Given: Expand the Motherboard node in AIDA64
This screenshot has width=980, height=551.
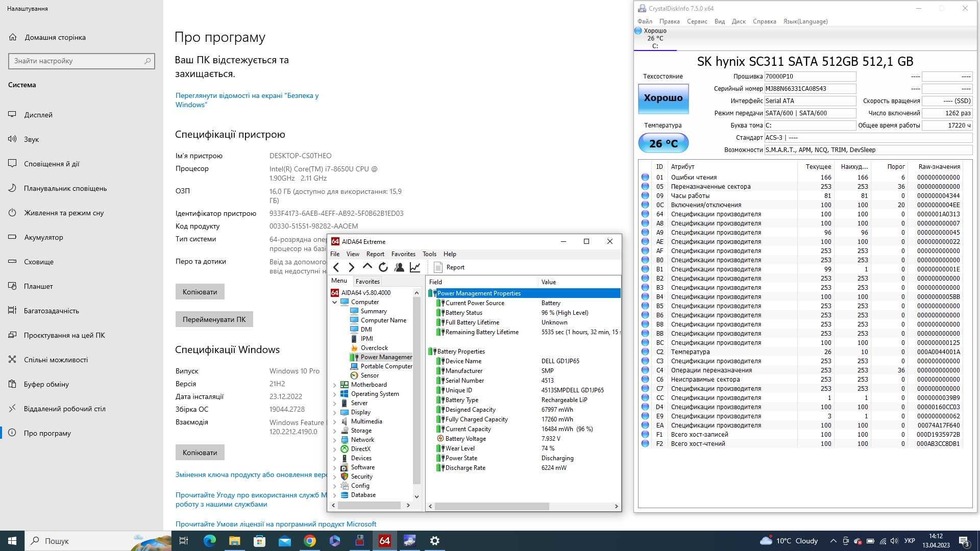Looking at the screenshot, I should tap(335, 385).
